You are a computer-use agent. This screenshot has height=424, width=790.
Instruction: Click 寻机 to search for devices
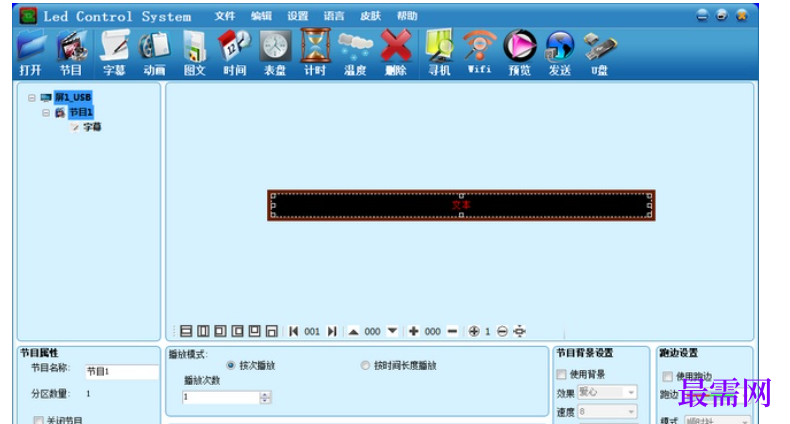coord(439,52)
